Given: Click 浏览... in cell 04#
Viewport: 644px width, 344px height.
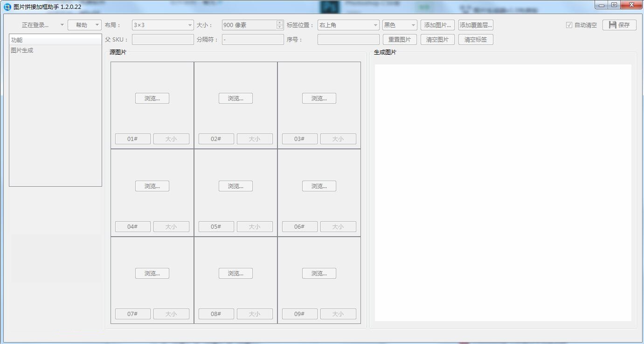Looking at the screenshot, I should (x=152, y=186).
